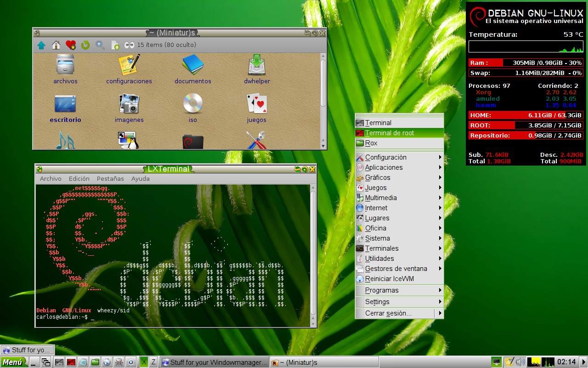Expand the Aplicaciones submenu
588x368 pixels.
(399, 167)
